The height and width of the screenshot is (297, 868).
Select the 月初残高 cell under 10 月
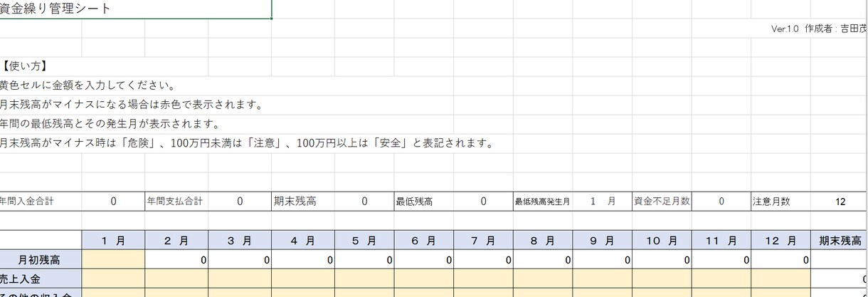tap(662, 259)
